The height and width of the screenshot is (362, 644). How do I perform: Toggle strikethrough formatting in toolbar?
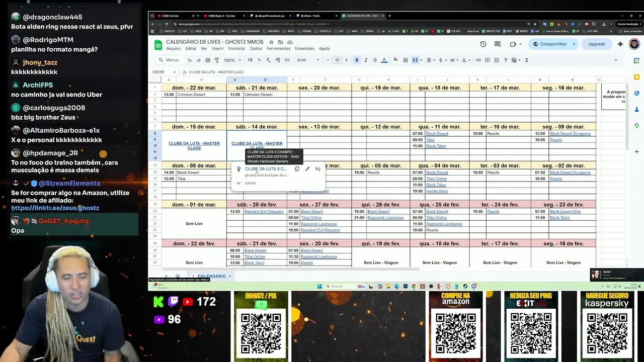375,60
